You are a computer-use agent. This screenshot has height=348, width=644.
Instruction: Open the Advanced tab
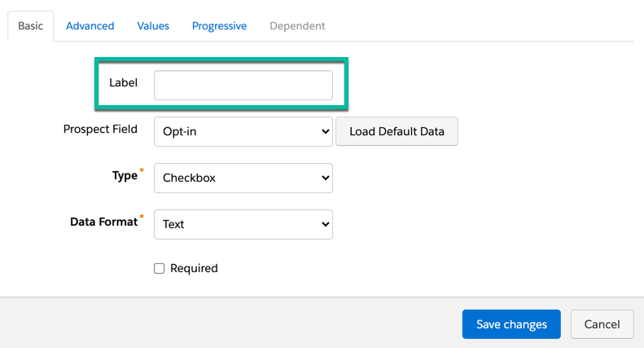click(x=90, y=26)
